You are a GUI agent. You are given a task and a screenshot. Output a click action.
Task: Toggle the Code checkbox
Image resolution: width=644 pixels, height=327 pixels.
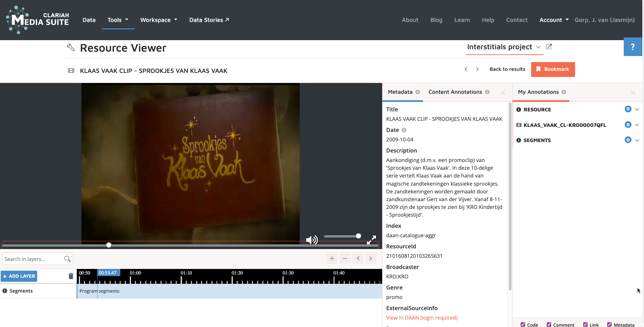523,324
